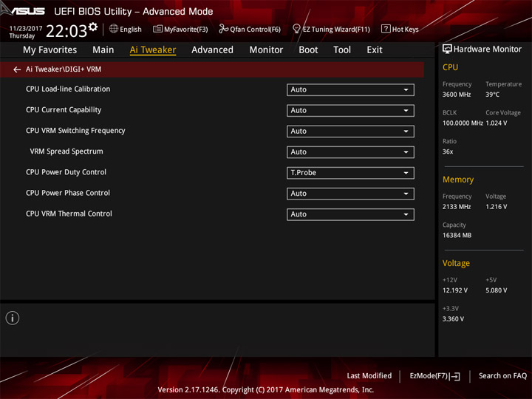532x399 pixels.
Task: Click the EZ Tuning Wizard lightbulb icon
Action: coord(296,29)
